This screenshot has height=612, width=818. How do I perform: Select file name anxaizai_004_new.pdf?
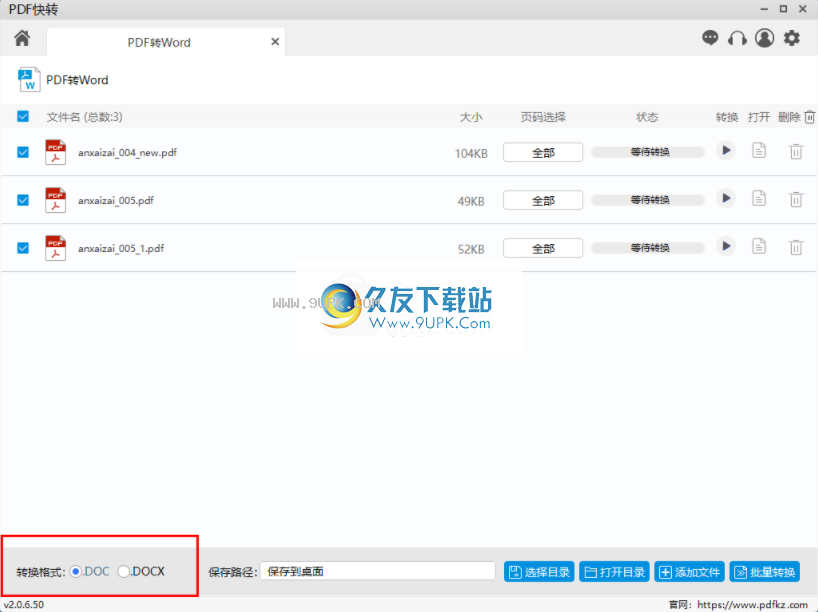127,152
